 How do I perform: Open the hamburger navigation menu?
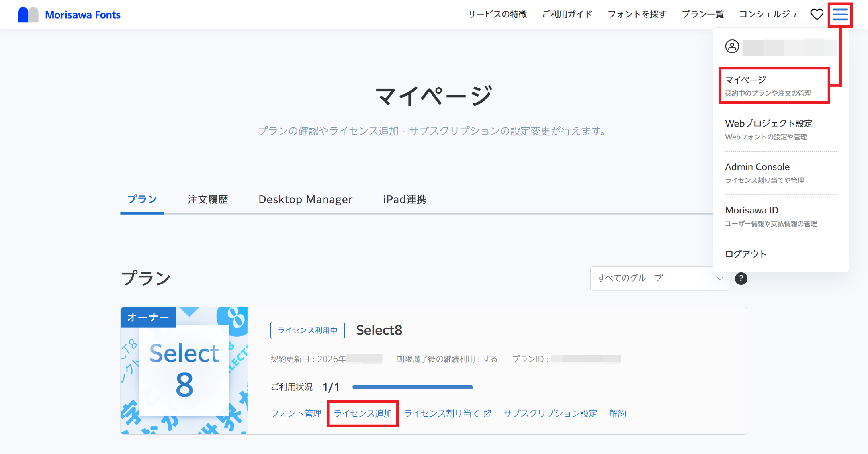(840, 15)
